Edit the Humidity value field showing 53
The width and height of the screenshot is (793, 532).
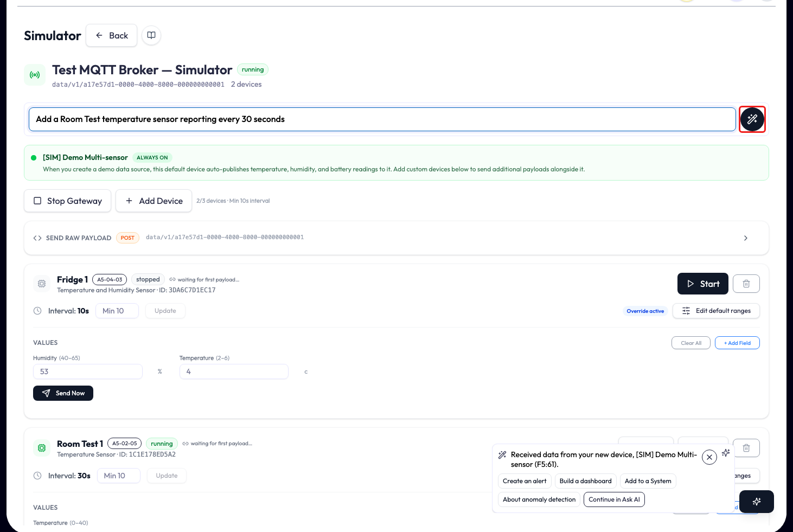point(88,371)
